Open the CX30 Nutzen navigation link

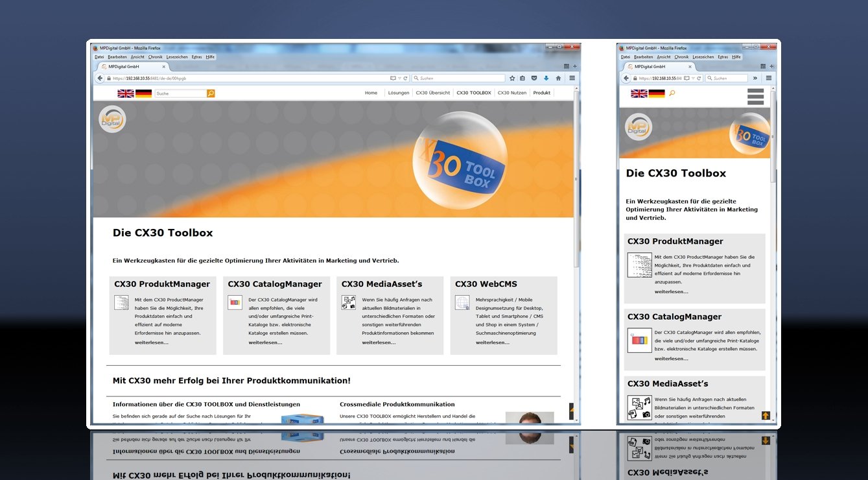point(512,93)
